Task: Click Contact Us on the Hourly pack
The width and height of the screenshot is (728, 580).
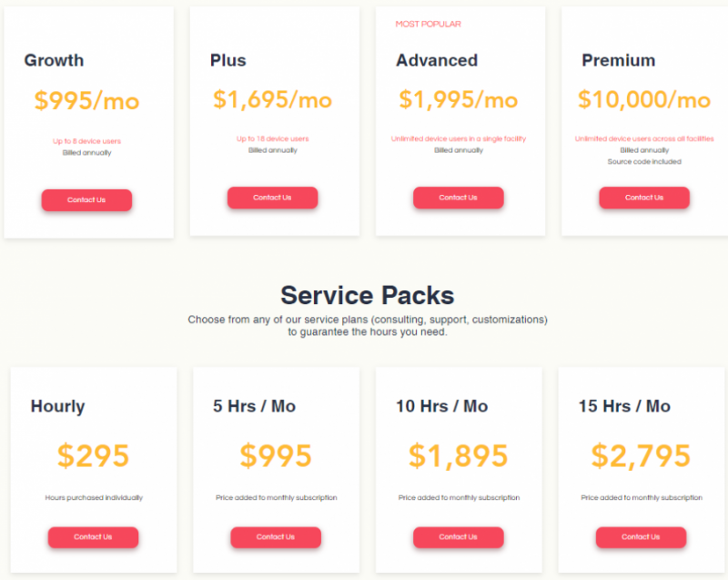Action: pos(93,537)
